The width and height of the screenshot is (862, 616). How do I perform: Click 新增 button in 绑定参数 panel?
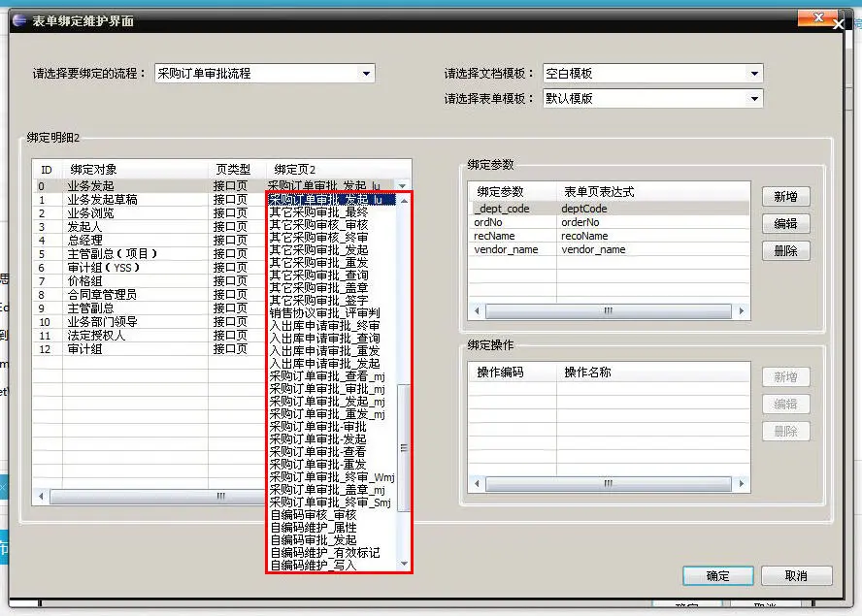pyautogui.click(x=785, y=197)
